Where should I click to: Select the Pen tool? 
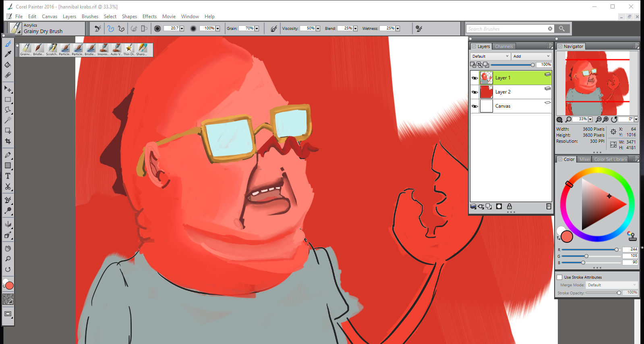point(8,155)
